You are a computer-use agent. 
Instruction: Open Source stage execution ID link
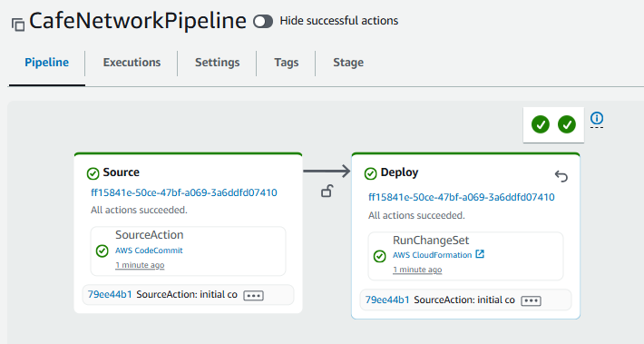point(184,192)
